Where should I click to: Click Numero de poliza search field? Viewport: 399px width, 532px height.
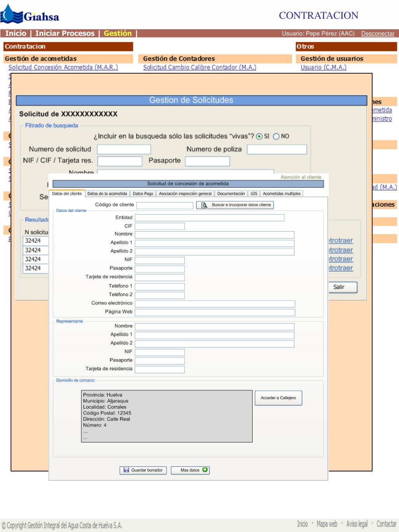(277, 149)
